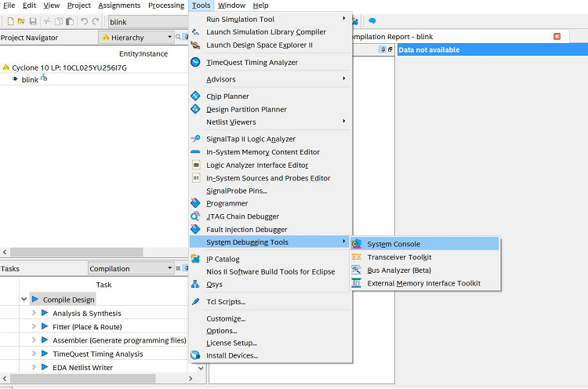
Task: Open the Compilation dropdown in Tasks panel
Action: 131,268
